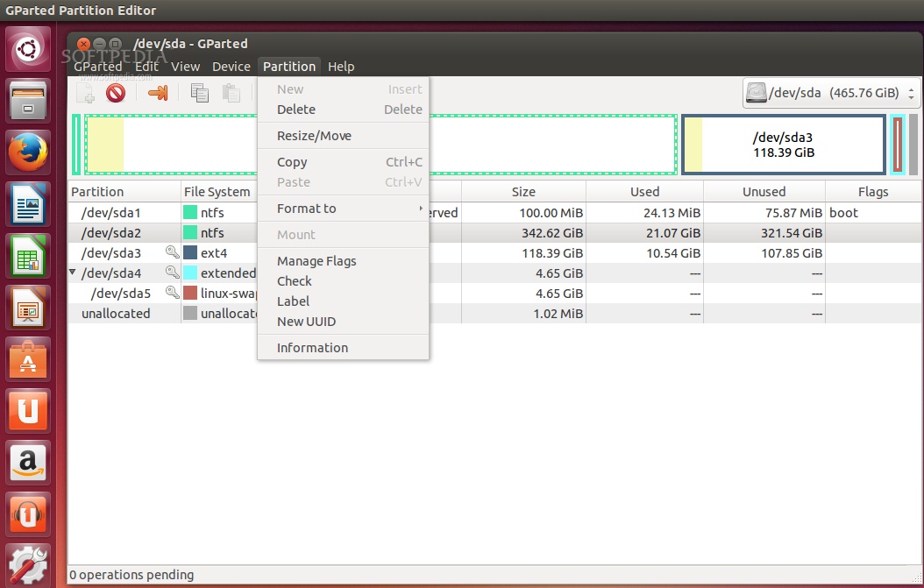Click the /dev/sda3 block in disk map
Screen dimensions: 924x588
783,145
